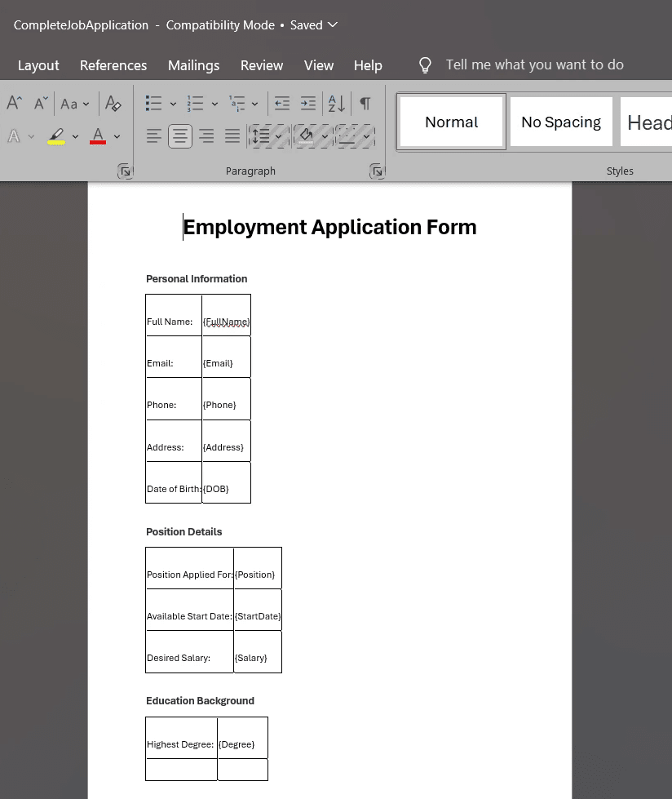The width and height of the screenshot is (672, 799).
Task: Open the numbering library dropdown arrow
Action: 214,104
